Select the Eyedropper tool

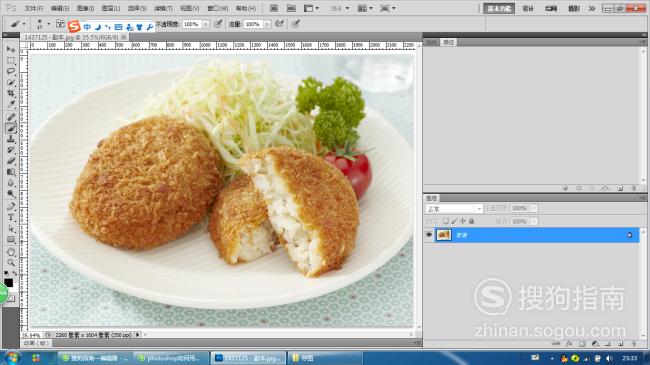click(11, 104)
